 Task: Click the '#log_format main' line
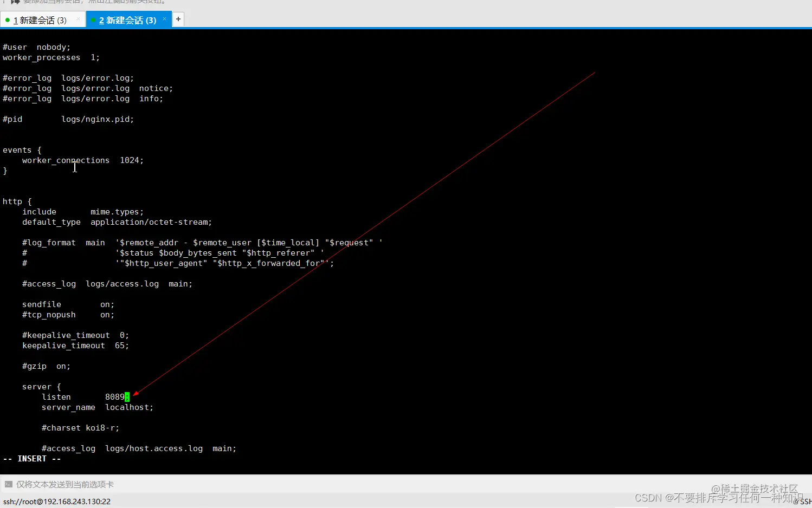202,243
